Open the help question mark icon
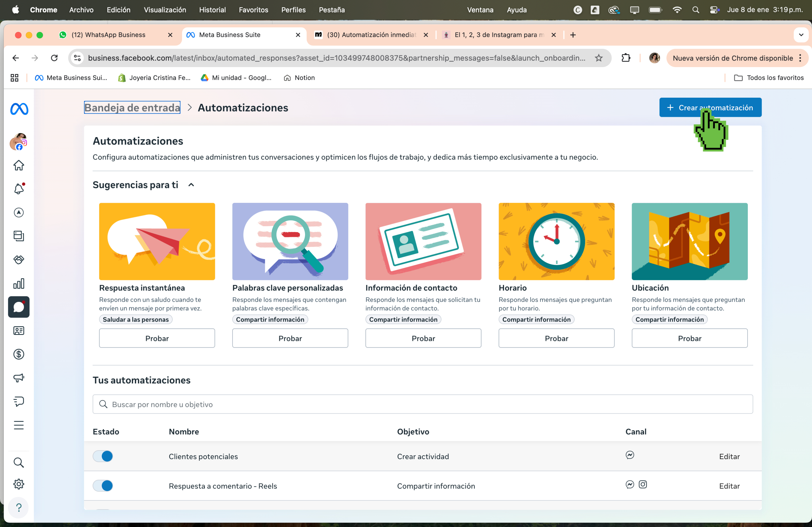 point(19,508)
